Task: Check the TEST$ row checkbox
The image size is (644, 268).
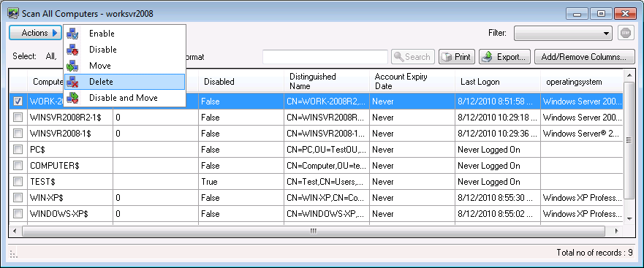Action: tap(18, 182)
